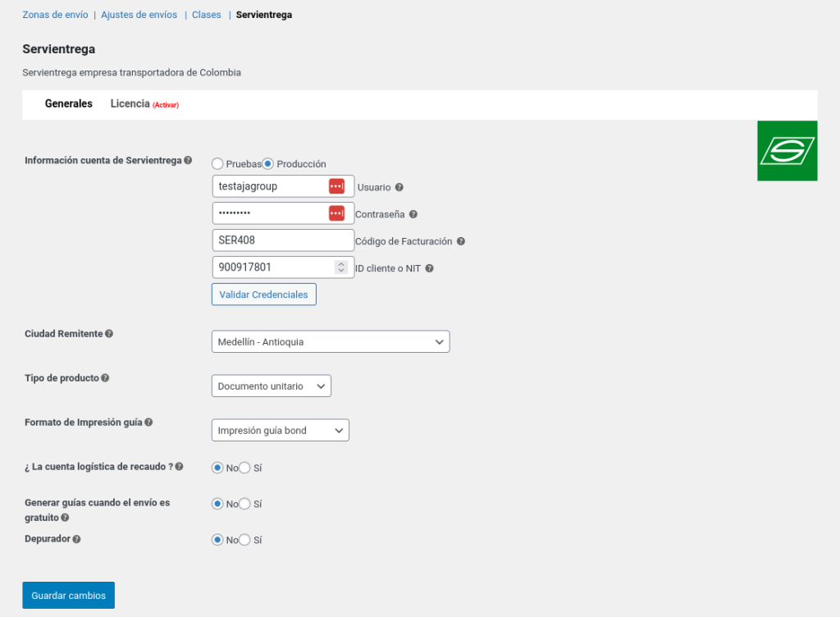Image resolution: width=840 pixels, height=617 pixels.
Task: Click the password manager icon in Usuario field
Action: [x=336, y=186]
